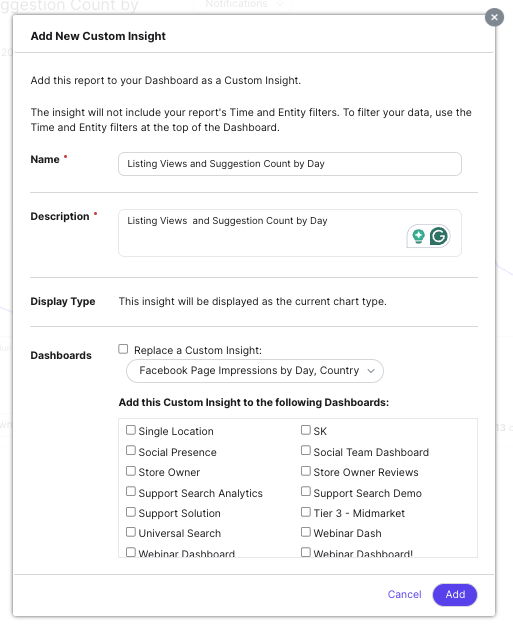Viewport: 513px width, 628px height.
Task: Select the Social Presence checkbox
Action: click(x=131, y=451)
